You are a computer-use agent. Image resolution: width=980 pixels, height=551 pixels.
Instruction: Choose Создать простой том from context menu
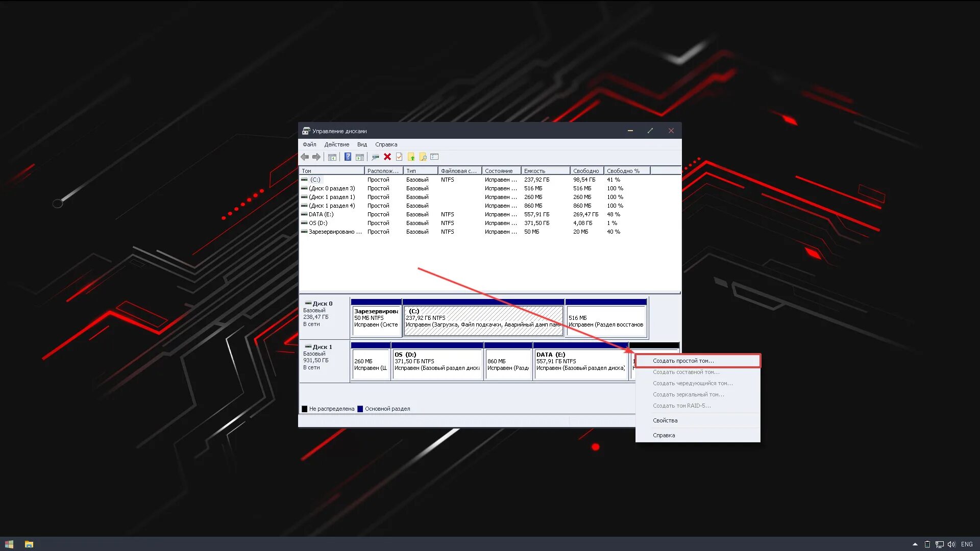pyautogui.click(x=683, y=361)
